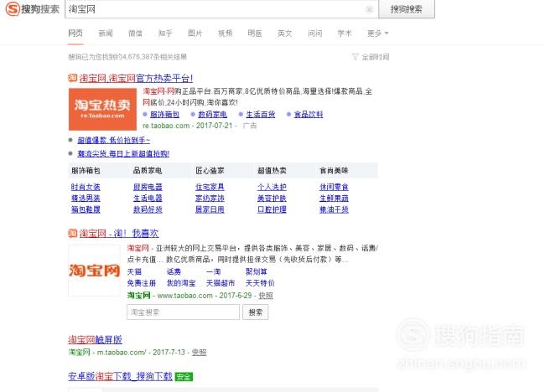Click the green 安全 badge
545x392 pixels.
pyautogui.click(x=184, y=377)
